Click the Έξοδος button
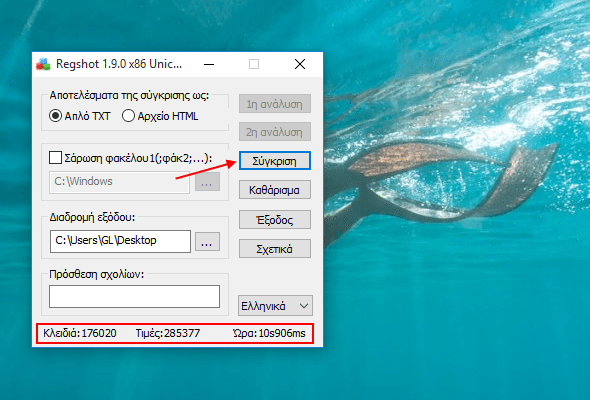This screenshot has width=590, height=400. tap(275, 219)
